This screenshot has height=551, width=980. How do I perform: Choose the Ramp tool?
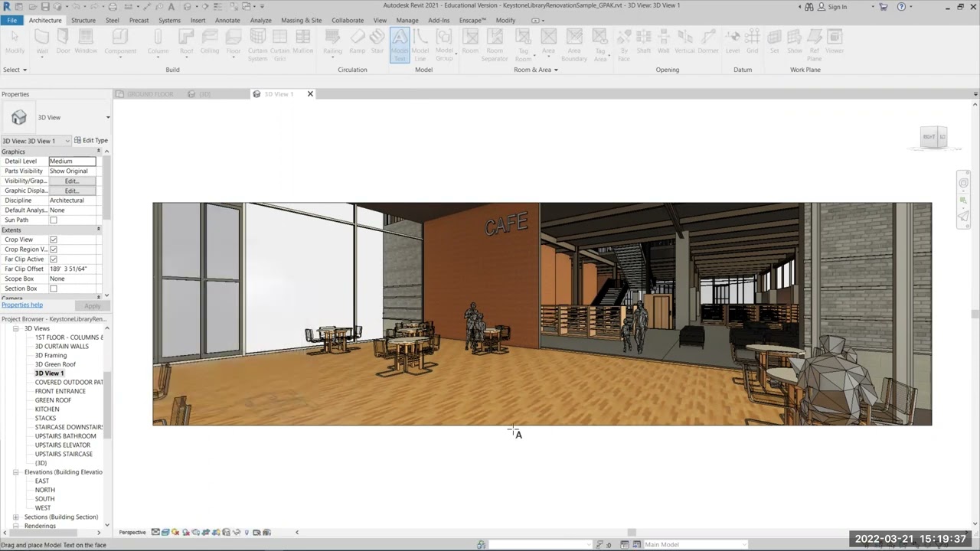pyautogui.click(x=358, y=41)
